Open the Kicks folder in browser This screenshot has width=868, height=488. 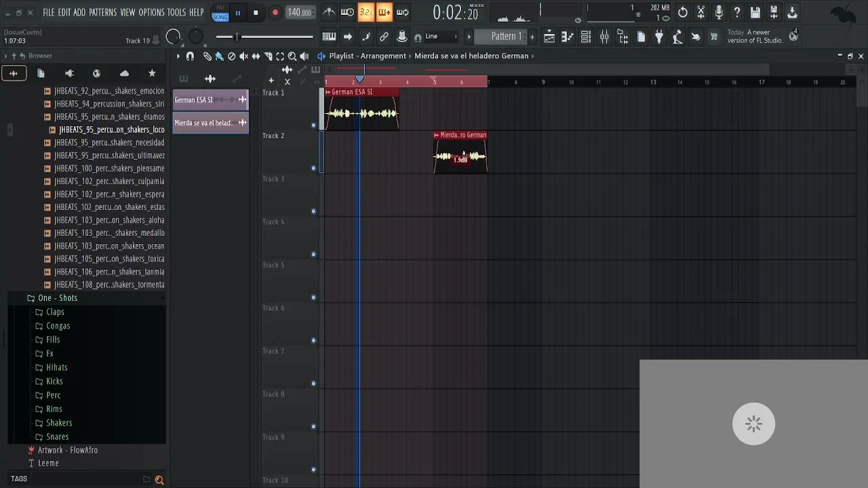tap(54, 382)
